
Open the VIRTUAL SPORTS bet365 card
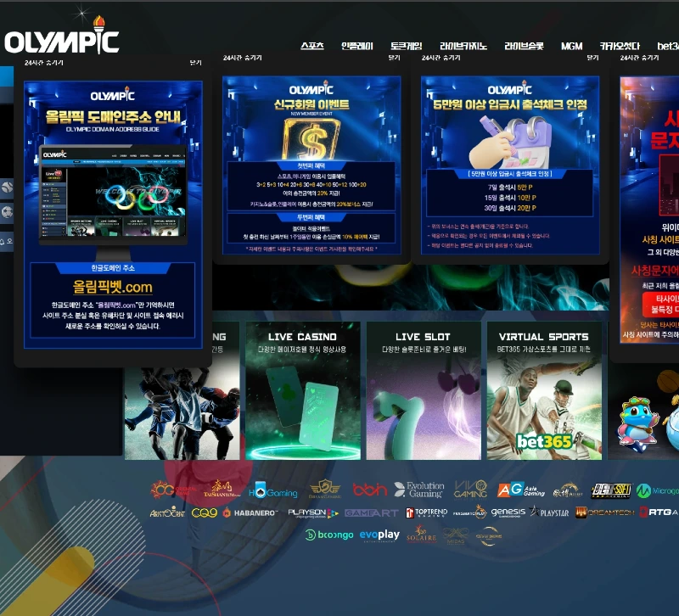[x=544, y=390]
